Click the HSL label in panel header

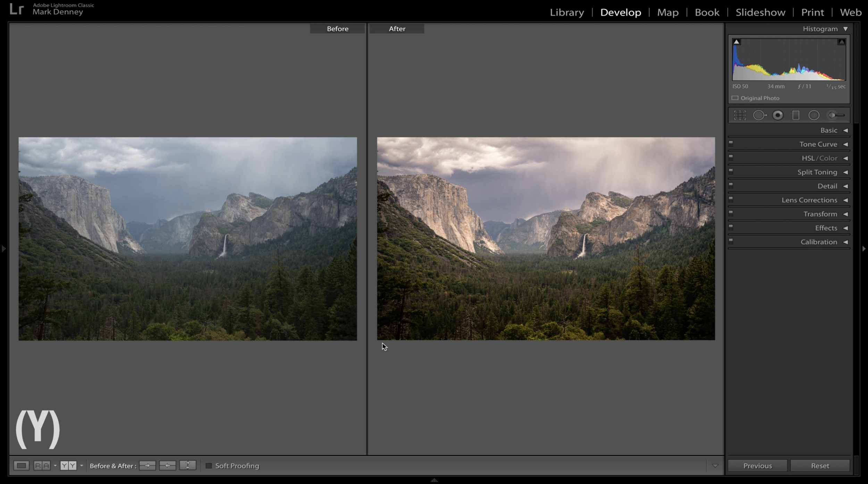(x=808, y=158)
